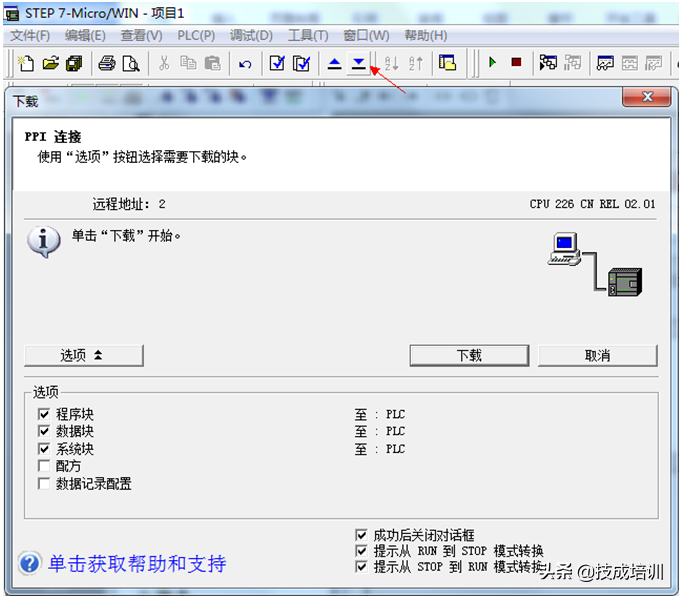Viewport: 679px width, 596px height.
Task: Toggle program status monitoring icon
Action: click(548, 63)
